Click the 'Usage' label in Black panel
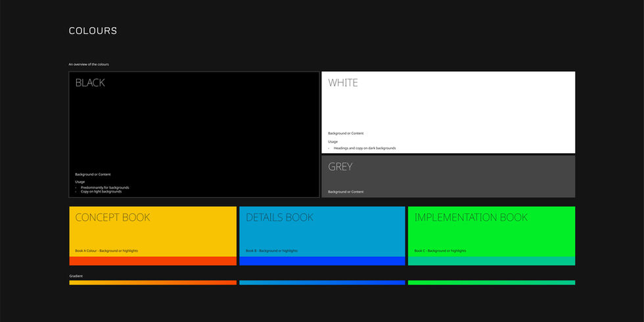 (x=80, y=181)
